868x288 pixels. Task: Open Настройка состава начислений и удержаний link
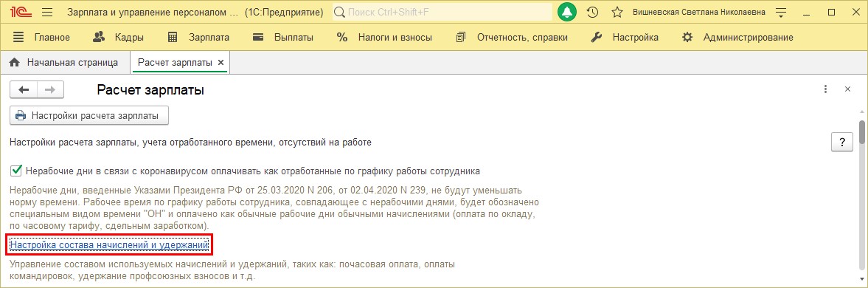pos(110,244)
